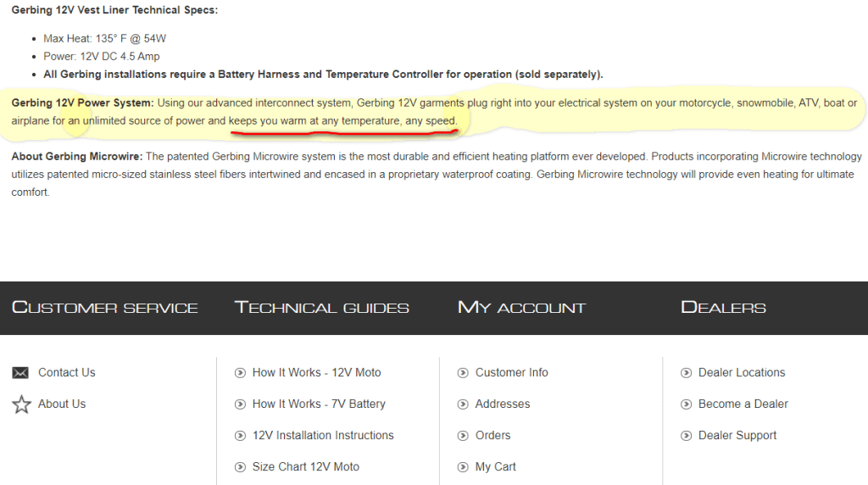Open the Orders link
This screenshot has height=485, width=868.
[492, 435]
